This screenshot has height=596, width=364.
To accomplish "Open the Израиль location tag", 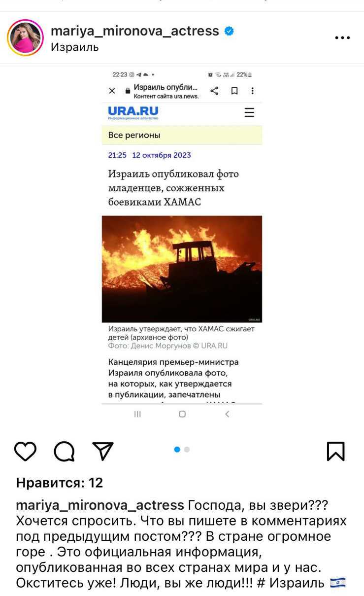I will 75,47.
